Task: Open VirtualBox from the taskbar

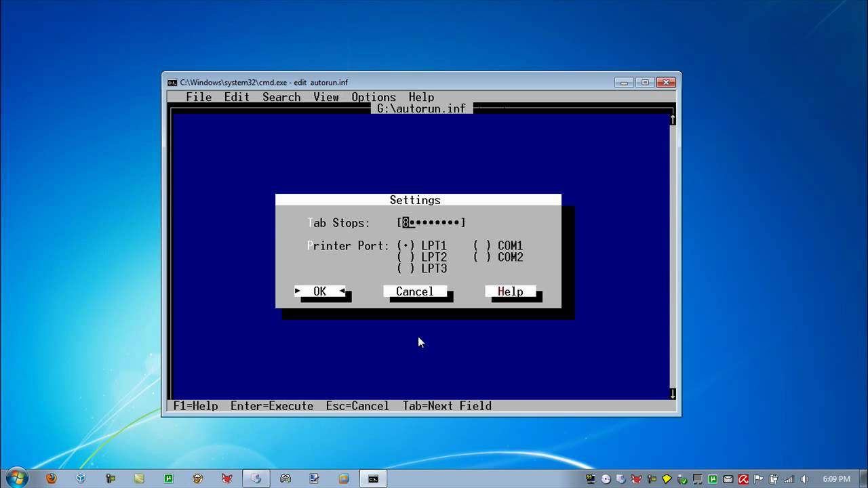Action: click(81, 479)
